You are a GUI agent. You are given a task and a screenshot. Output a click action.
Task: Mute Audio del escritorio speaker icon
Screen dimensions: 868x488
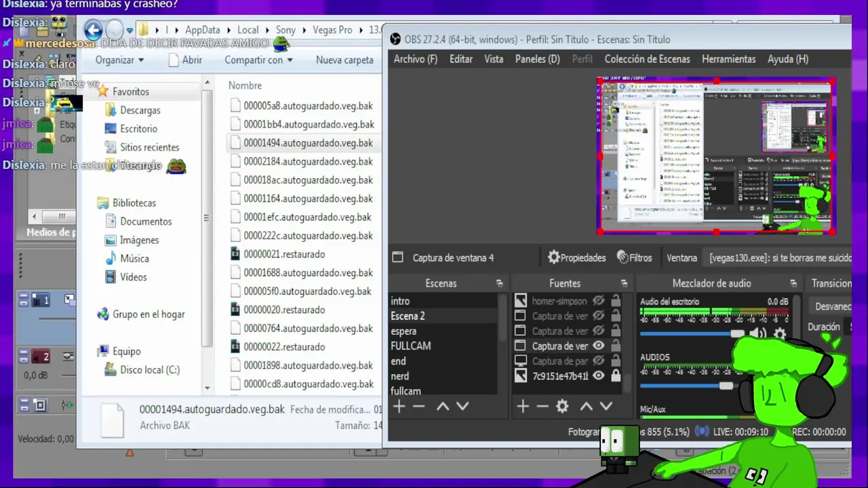coord(757,333)
